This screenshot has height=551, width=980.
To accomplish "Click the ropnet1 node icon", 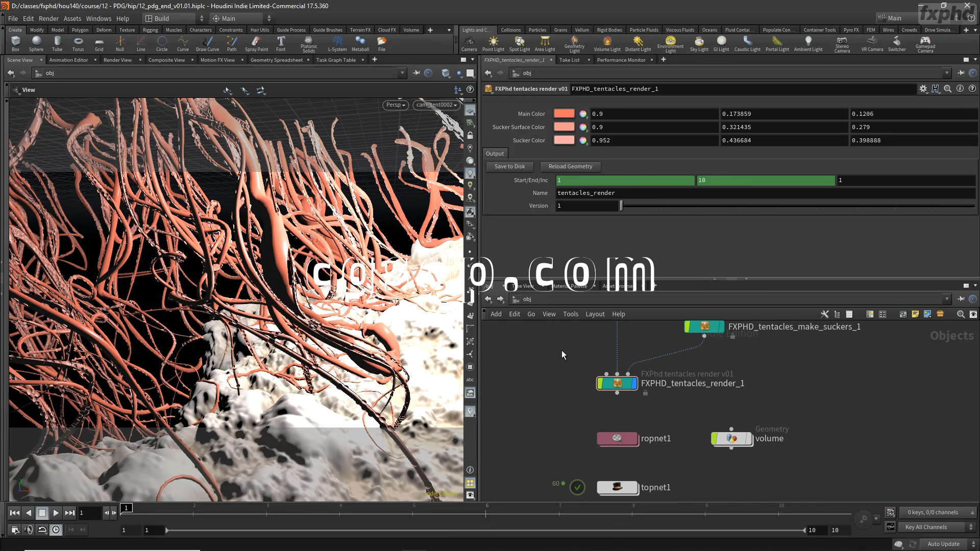I will [617, 438].
